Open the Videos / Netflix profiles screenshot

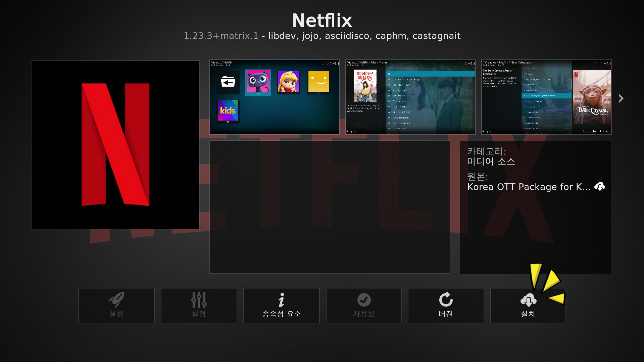point(275,97)
